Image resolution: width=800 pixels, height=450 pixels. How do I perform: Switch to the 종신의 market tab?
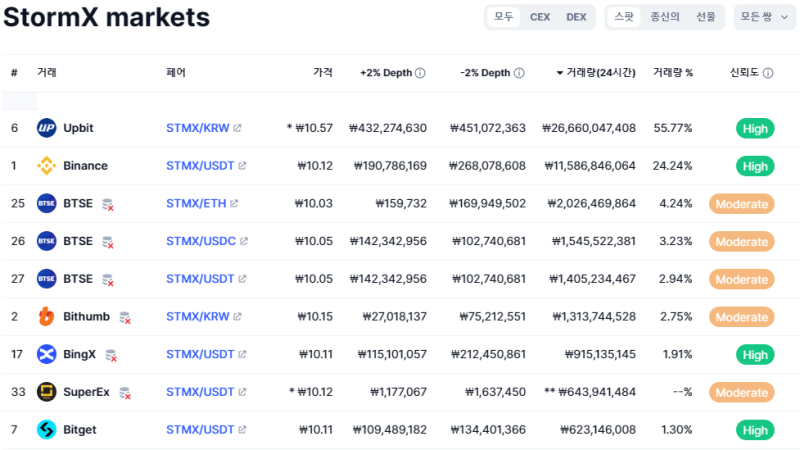click(665, 17)
